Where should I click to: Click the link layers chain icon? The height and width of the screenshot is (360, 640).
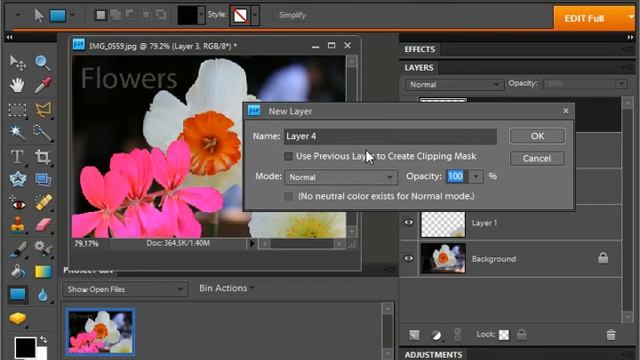coord(458,335)
